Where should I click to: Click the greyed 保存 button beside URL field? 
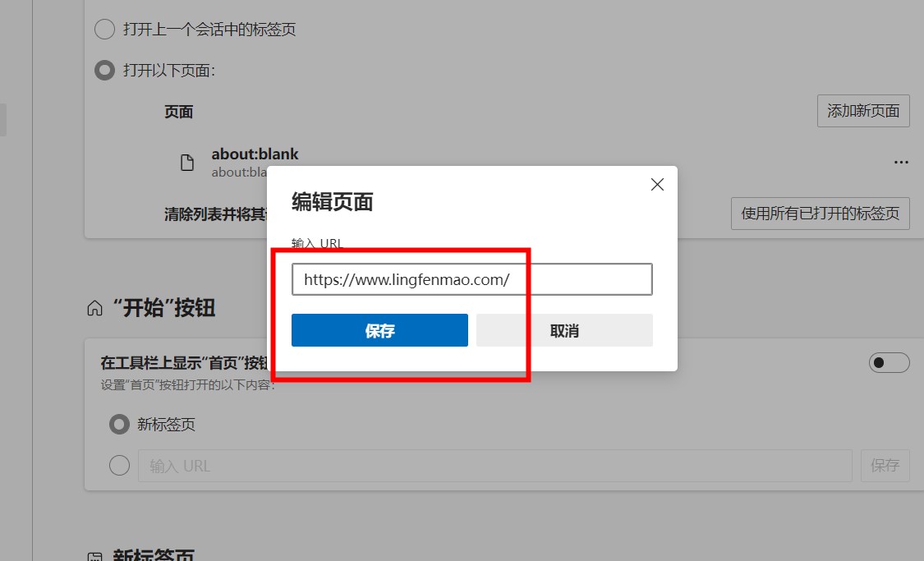click(x=885, y=466)
